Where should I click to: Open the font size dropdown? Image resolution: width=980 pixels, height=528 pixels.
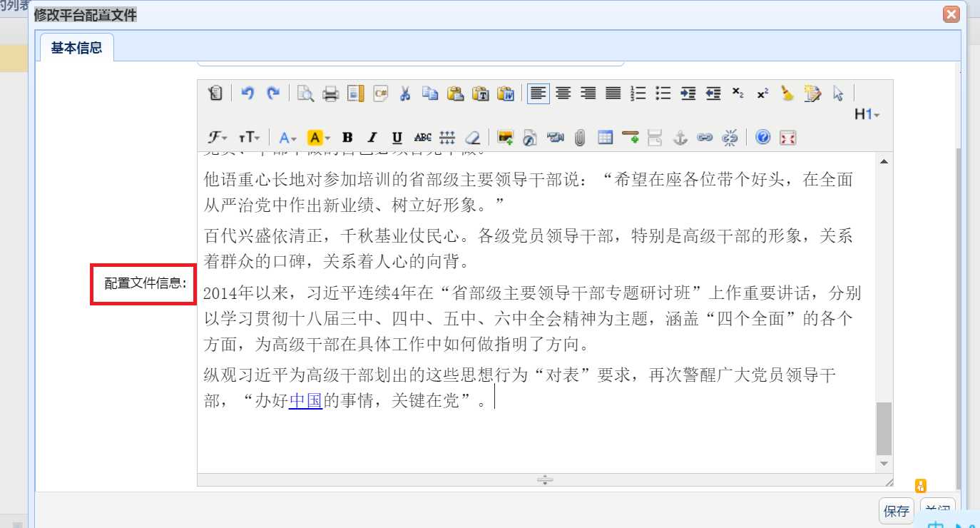point(249,138)
